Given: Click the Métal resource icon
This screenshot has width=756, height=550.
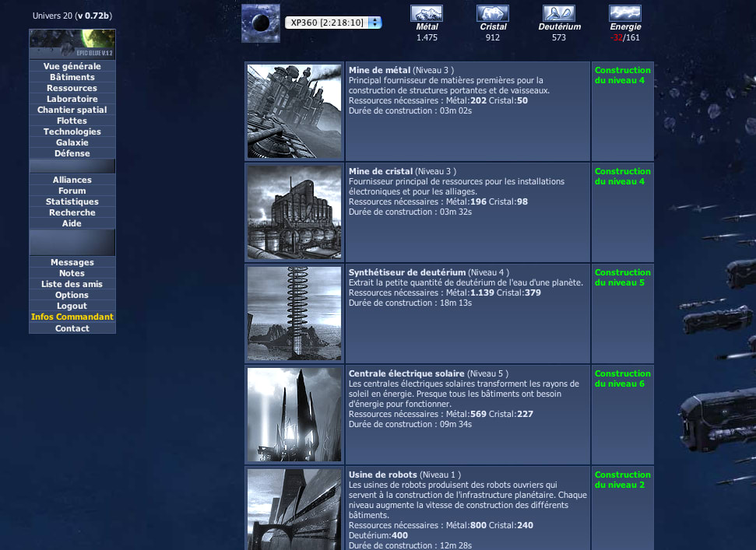Looking at the screenshot, I should (427, 13).
